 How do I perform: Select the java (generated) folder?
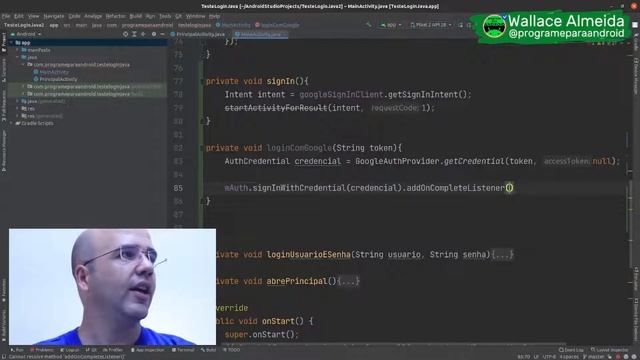pos(43,101)
